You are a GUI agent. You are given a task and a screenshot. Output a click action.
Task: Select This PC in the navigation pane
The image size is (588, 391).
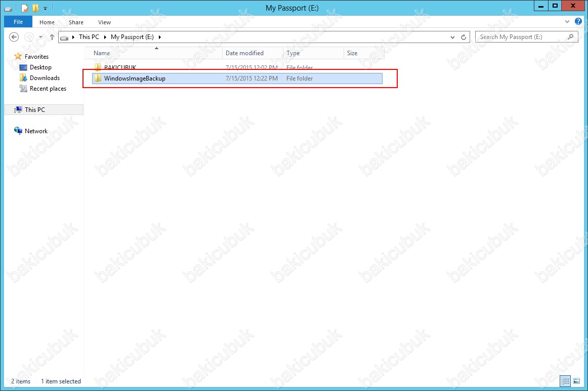[x=44, y=109]
